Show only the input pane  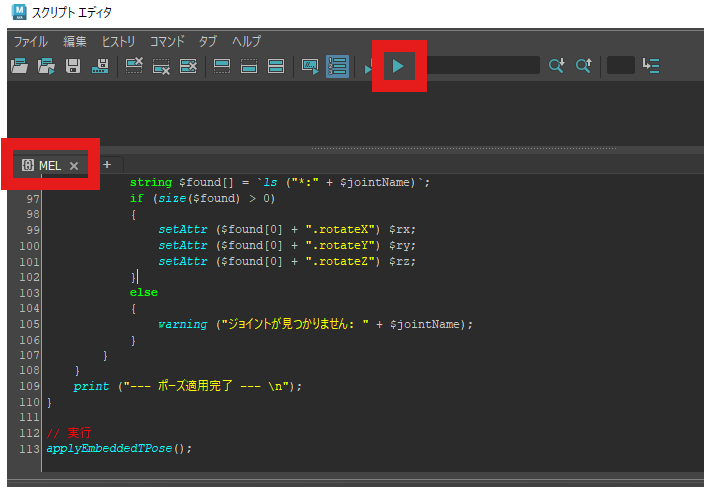coord(249,66)
